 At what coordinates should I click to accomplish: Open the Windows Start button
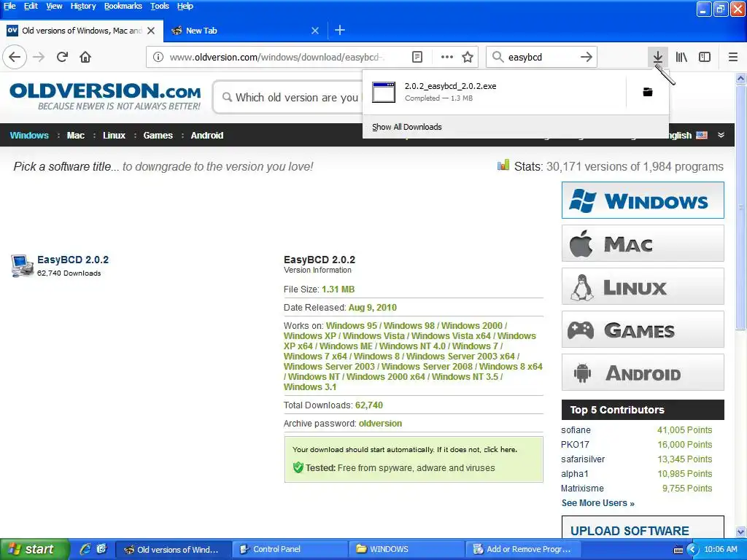click(x=35, y=549)
